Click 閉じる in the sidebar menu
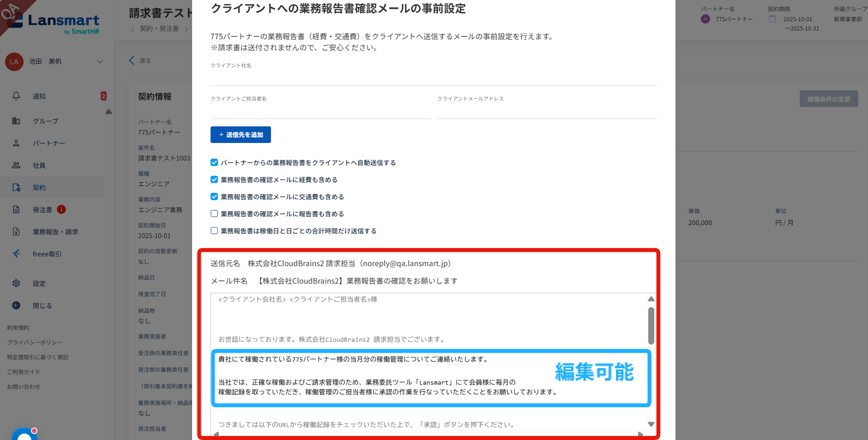 42,306
